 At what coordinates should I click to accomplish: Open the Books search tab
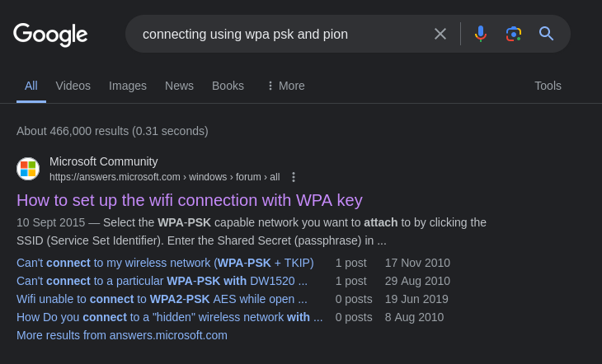(x=228, y=86)
